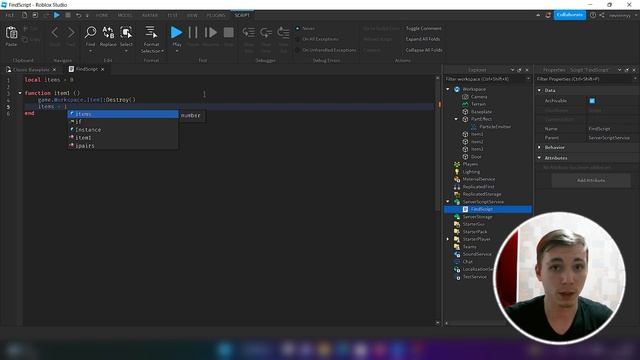Click the Paste clipboard icon
Screen dimensions: 640x360
tap(11, 33)
